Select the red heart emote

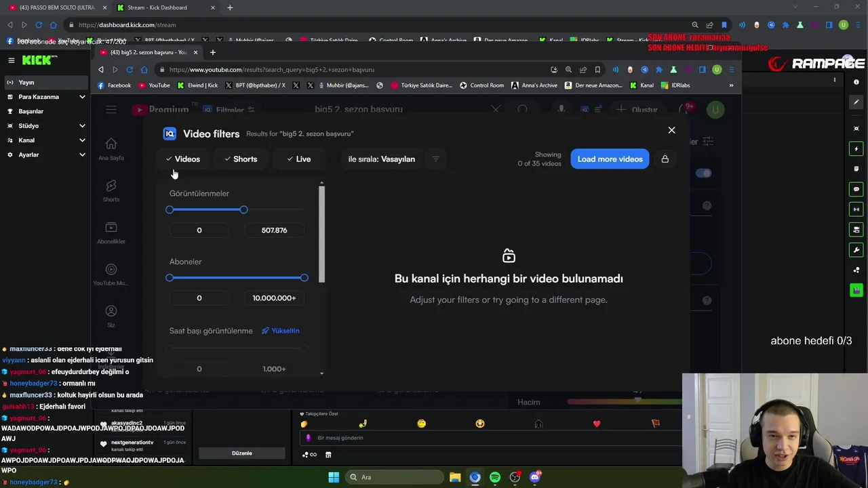[x=597, y=424]
